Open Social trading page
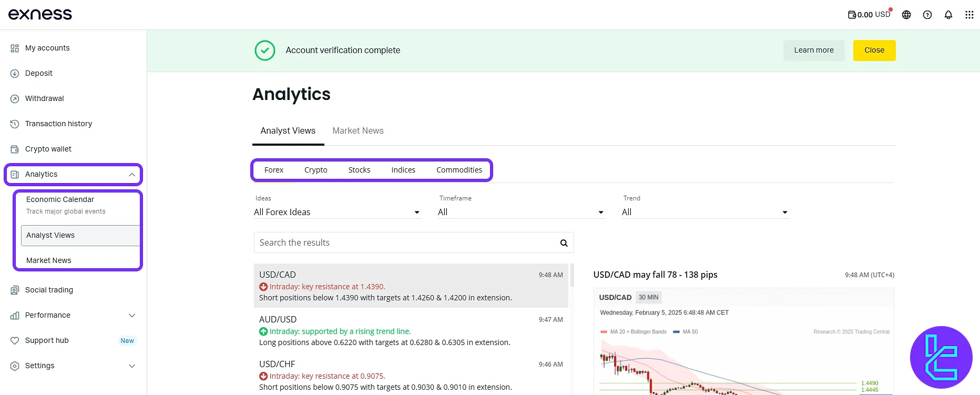The height and width of the screenshot is (395, 980). pyautogui.click(x=49, y=290)
